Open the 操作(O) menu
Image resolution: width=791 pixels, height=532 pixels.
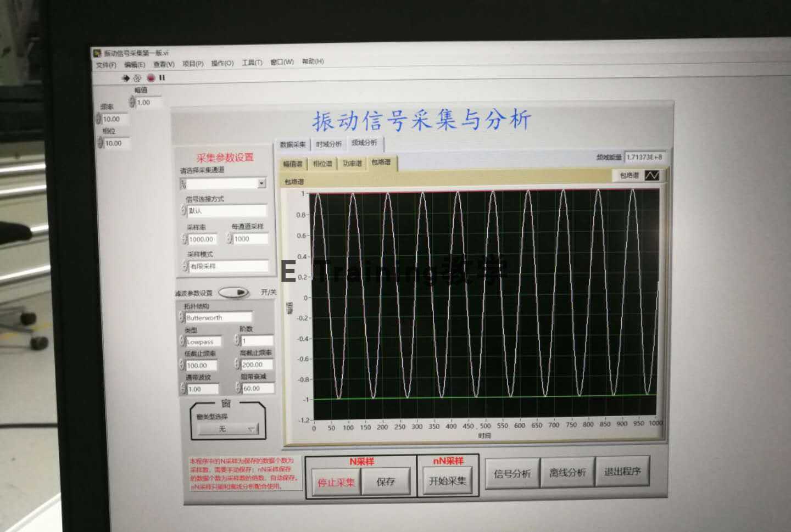click(x=222, y=63)
